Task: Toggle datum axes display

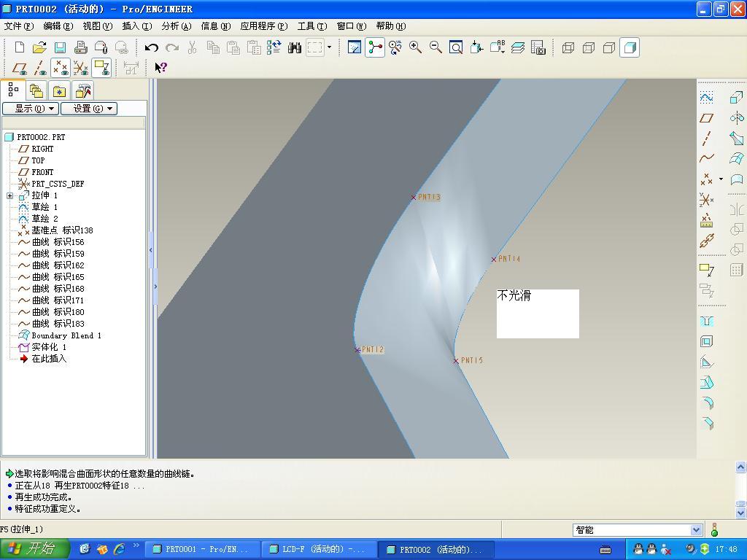Action: point(40,68)
